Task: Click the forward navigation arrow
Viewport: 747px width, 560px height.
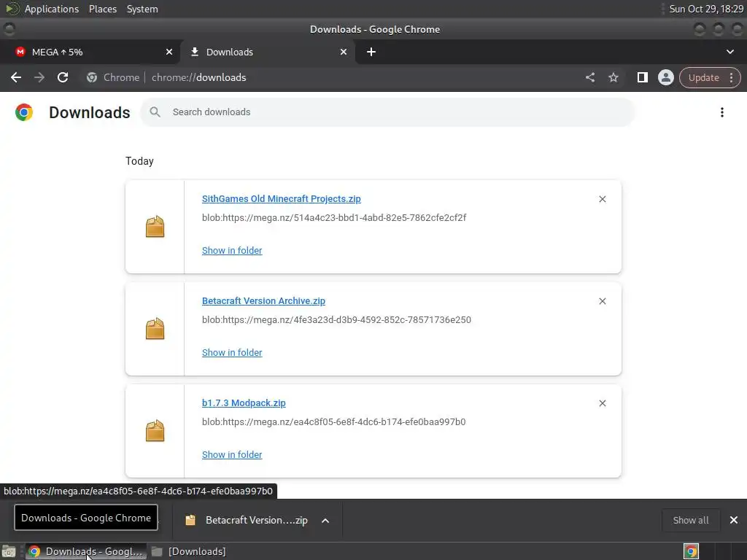Action: tap(39, 77)
